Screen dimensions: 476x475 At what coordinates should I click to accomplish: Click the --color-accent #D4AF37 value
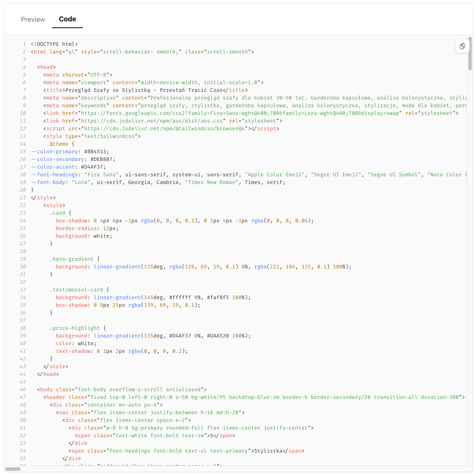tap(93, 167)
